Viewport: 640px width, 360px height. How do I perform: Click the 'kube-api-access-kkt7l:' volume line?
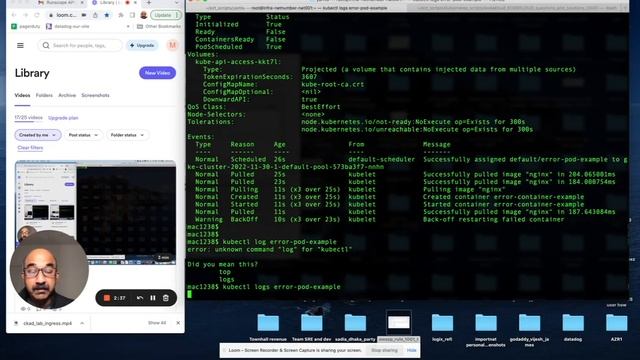[238, 62]
